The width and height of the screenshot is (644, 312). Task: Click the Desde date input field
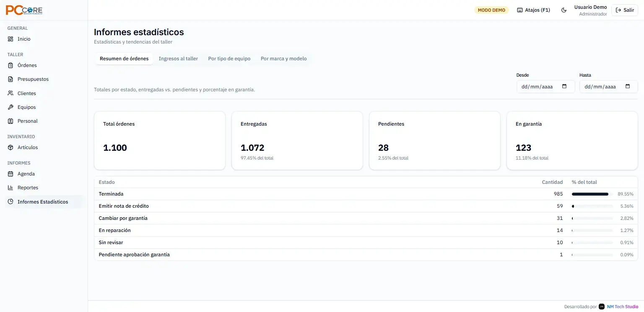(546, 87)
